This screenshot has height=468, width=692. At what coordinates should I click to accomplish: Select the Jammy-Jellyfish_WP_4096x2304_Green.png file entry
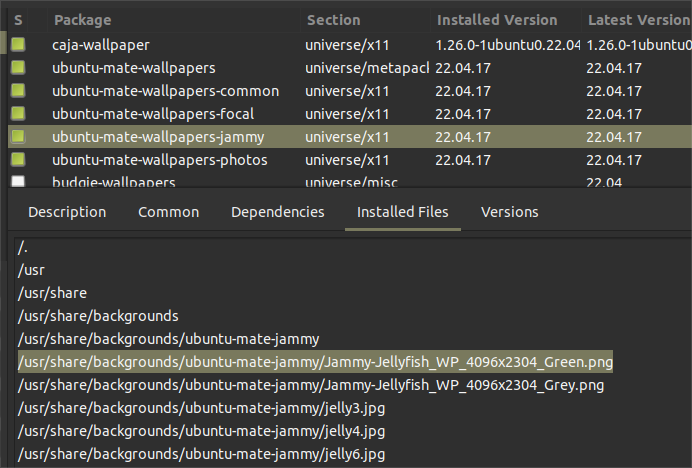[x=315, y=362]
